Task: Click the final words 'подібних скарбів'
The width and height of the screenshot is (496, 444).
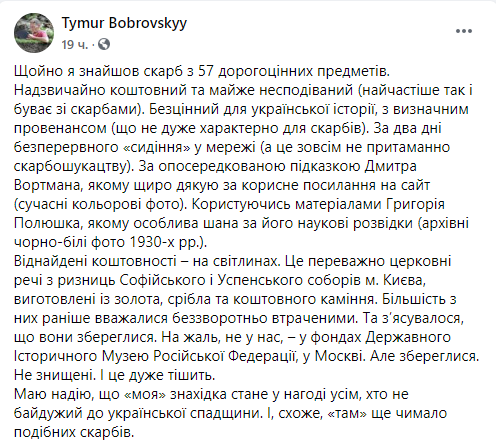Action: click(x=74, y=432)
